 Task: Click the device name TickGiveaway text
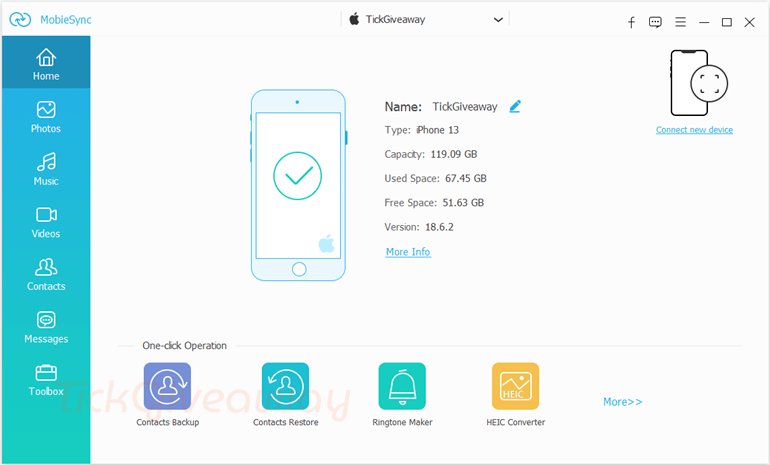465,107
